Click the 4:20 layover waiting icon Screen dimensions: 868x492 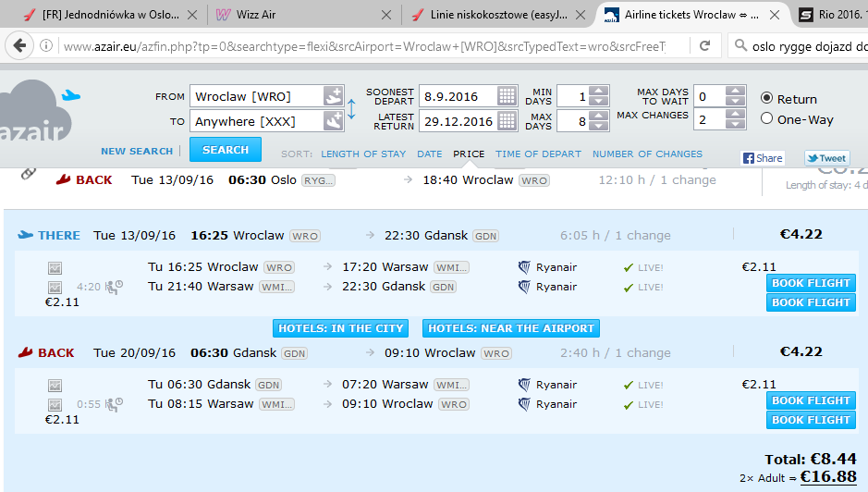(x=114, y=287)
